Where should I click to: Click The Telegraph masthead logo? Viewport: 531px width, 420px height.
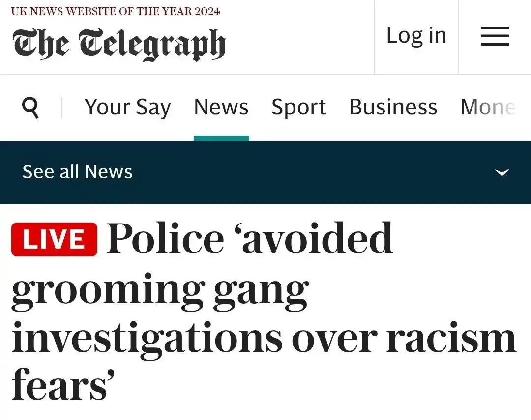[118, 44]
